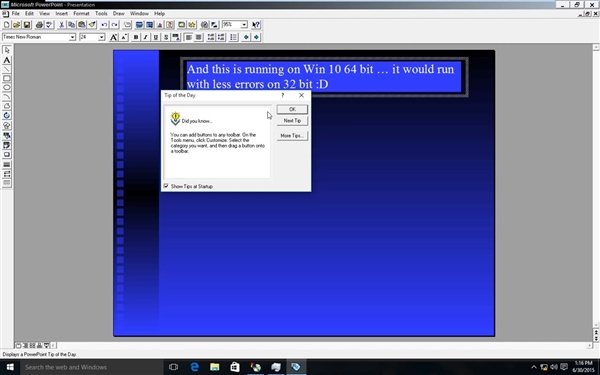
Task: Click the Print toolbar icon
Action: pos(39,25)
